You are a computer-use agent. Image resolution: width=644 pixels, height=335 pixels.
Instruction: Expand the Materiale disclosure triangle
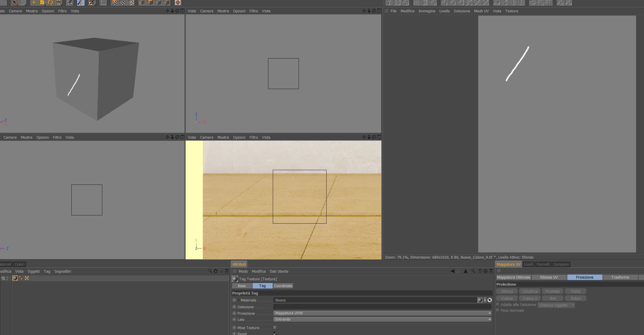(239, 300)
